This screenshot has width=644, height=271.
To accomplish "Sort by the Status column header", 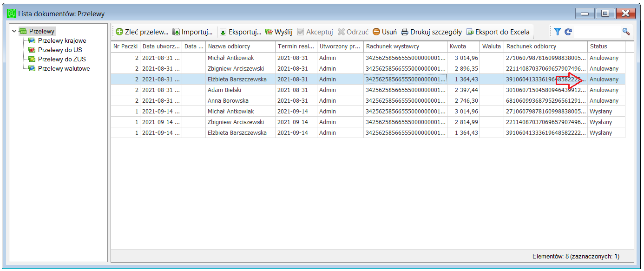I will pos(606,46).
